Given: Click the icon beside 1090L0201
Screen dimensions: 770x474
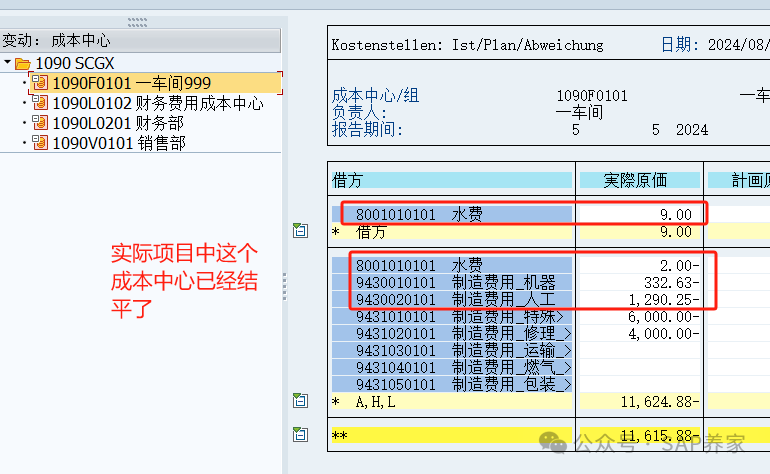Looking at the screenshot, I should pos(40,122).
